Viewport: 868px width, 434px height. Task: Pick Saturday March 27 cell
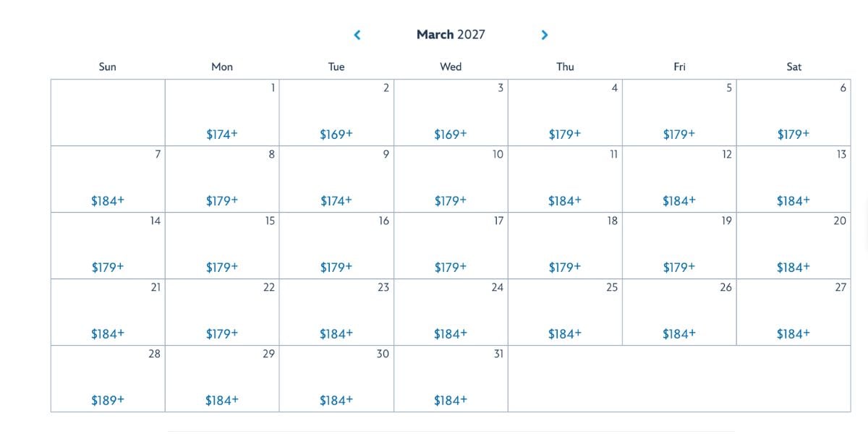pyautogui.click(x=793, y=312)
